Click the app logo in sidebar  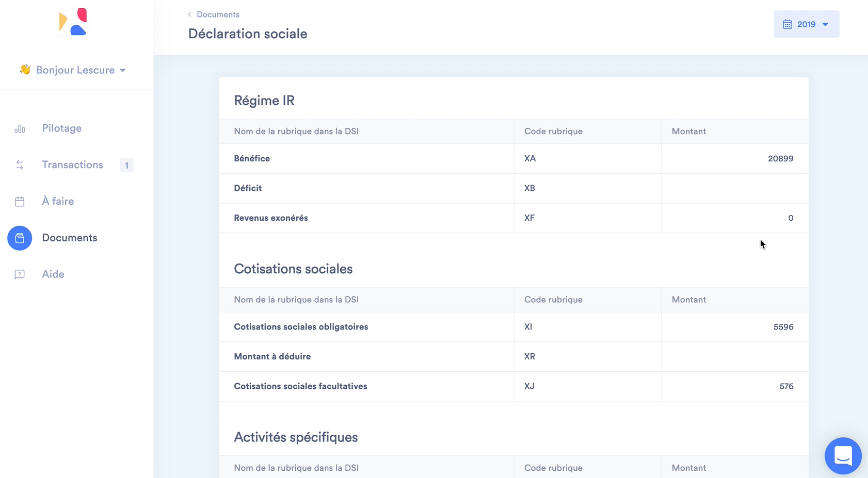coord(73,22)
